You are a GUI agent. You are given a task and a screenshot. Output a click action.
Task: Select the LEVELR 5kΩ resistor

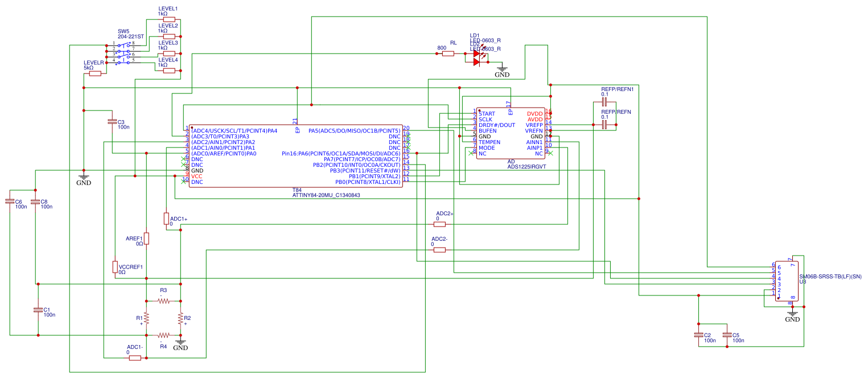pos(94,73)
